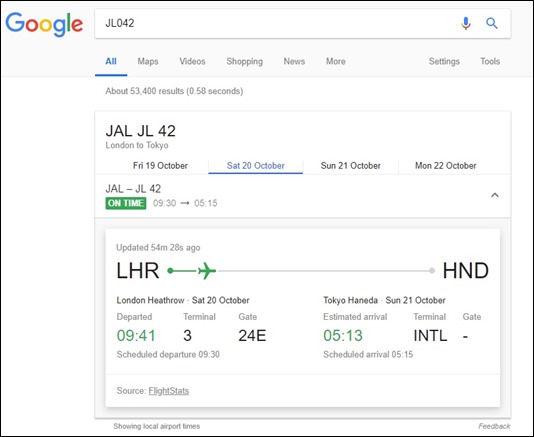Click 'Tokyo Haneda · Sun 21 October' label
534x437 pixels.
[384, 300]
